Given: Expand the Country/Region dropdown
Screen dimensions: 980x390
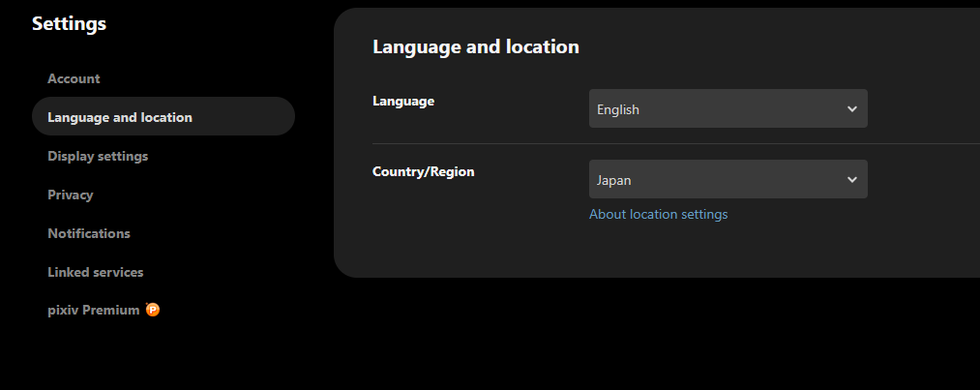Looking at the screenshot, I should (x=728, y=180).
